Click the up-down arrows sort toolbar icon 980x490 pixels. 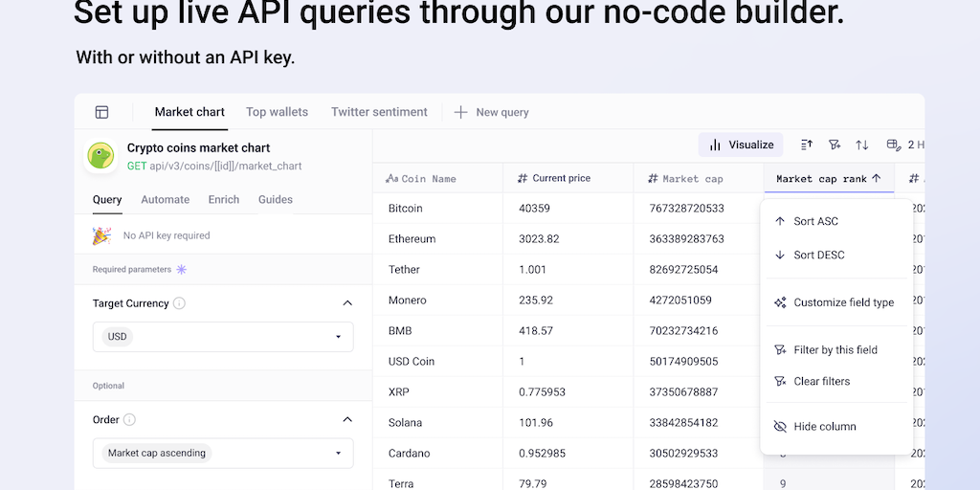coord(862,145)
